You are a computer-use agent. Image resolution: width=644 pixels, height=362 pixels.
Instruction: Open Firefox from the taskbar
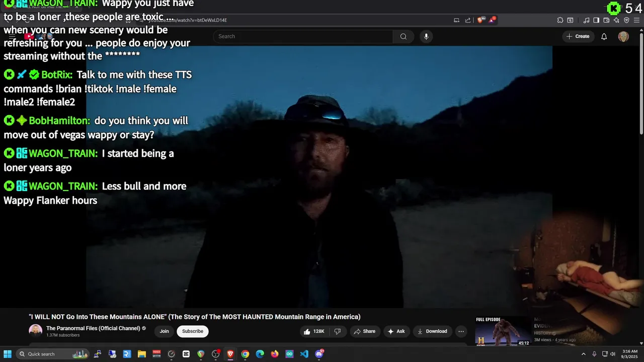275,354
